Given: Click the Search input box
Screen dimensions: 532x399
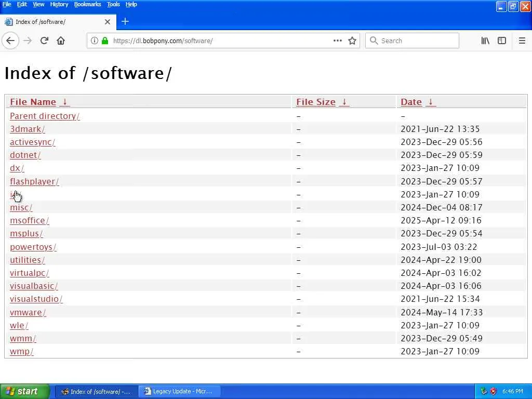Looking at the screenshot, I should [x=412, y=41].
